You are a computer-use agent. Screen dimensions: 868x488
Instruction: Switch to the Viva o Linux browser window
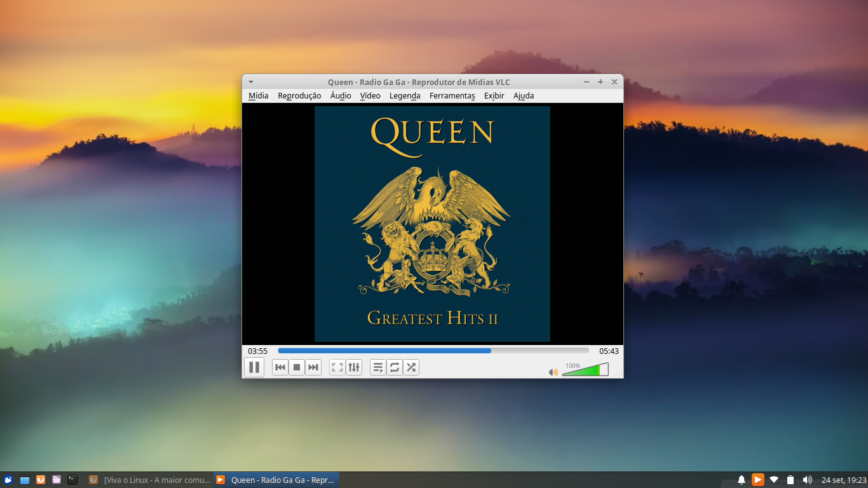point(149,480)
